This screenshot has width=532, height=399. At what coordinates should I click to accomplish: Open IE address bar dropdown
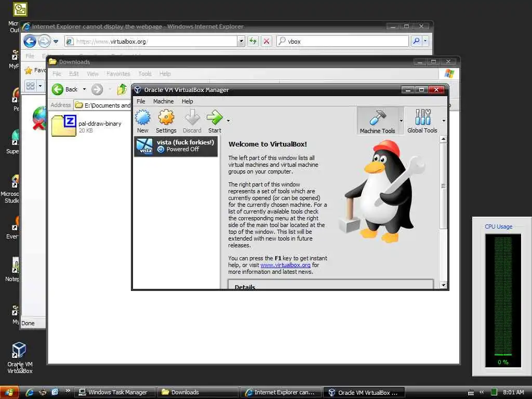pos(241,42)
